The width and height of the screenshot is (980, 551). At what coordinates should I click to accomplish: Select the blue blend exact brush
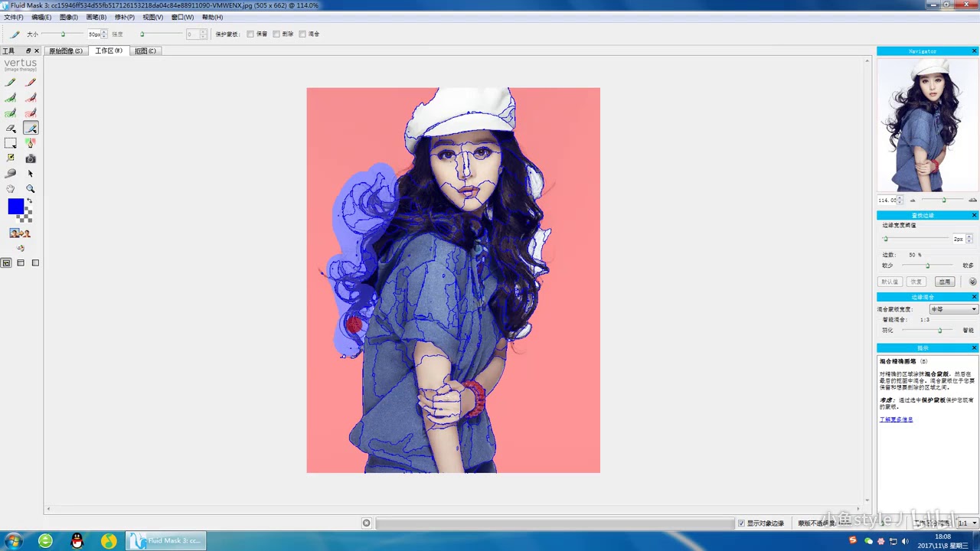pyautogui.click(x=31, y=128)
